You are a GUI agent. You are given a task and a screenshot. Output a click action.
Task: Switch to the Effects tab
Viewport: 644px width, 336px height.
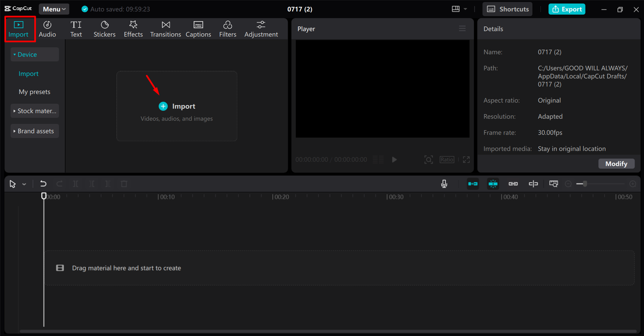133,29
